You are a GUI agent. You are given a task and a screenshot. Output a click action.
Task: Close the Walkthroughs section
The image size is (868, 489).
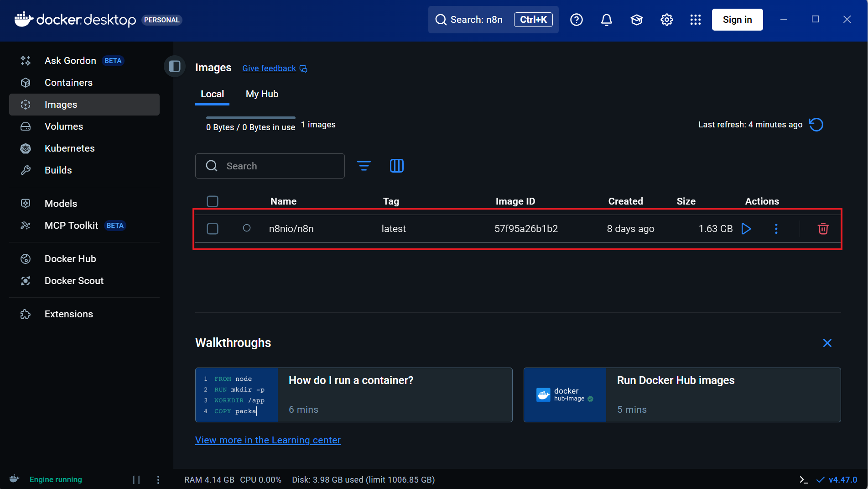(x=827, y=343)
